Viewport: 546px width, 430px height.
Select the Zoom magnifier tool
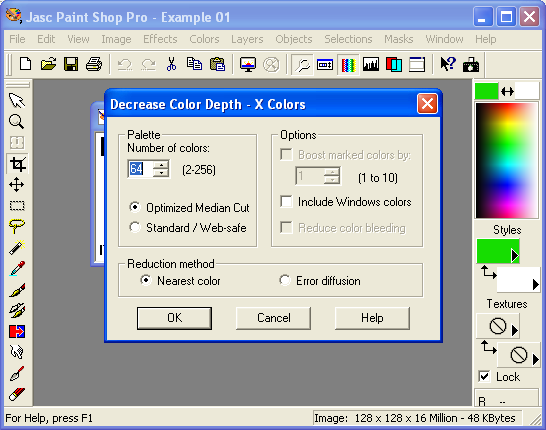click(17, 122)
